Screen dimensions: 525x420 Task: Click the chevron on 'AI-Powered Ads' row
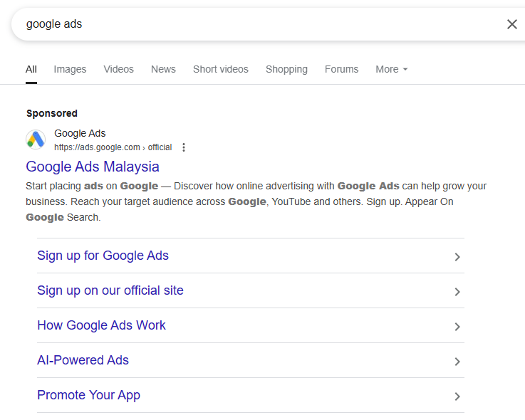(x=457, y=362)
